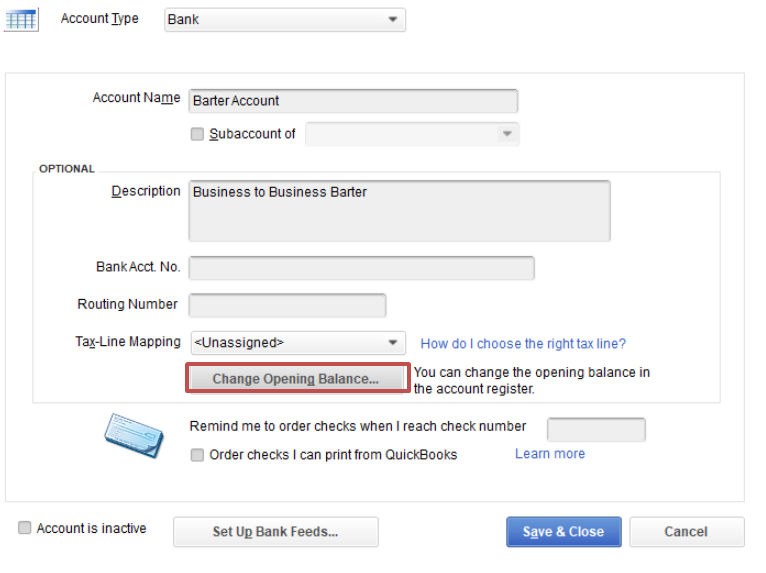Focus the Description text box

click(x=399, y=211)
